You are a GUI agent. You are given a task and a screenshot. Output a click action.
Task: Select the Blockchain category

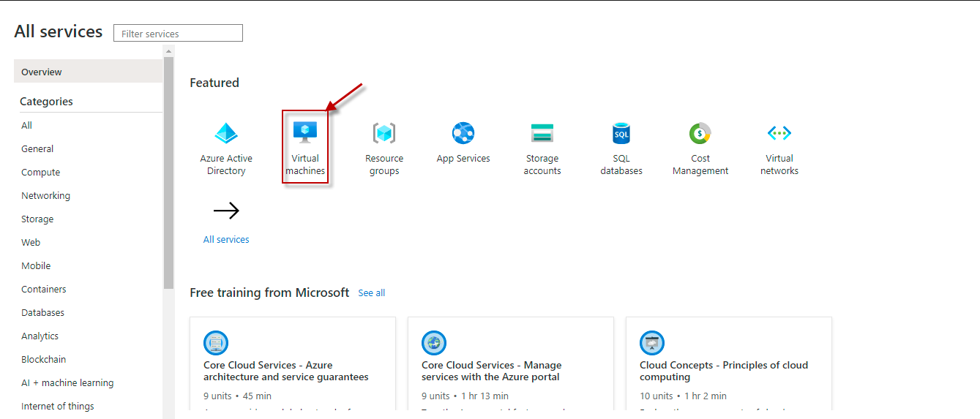44,359
